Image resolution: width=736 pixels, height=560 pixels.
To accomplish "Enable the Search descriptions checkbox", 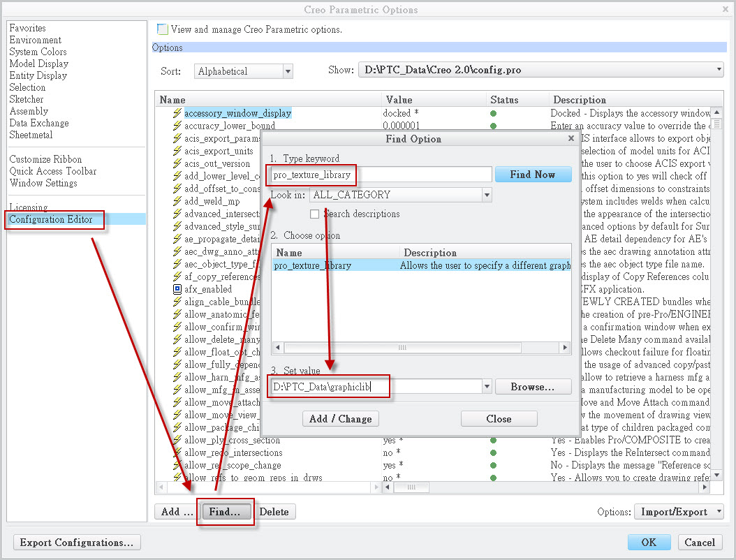I will 315,214.
